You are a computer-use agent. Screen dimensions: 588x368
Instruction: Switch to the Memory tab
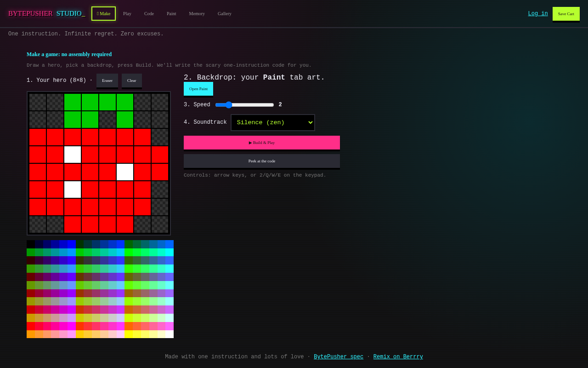[197, 14]
